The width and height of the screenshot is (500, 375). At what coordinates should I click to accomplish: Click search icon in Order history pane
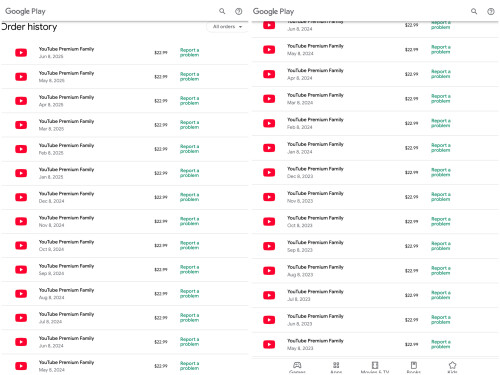click(x=222, y=11)
